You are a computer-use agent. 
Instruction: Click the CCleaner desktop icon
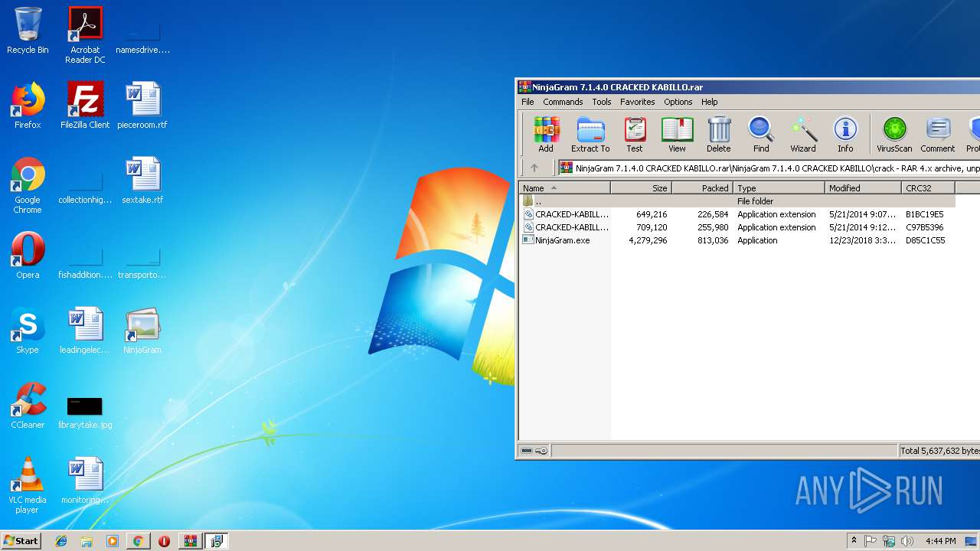tap(28, 406)
